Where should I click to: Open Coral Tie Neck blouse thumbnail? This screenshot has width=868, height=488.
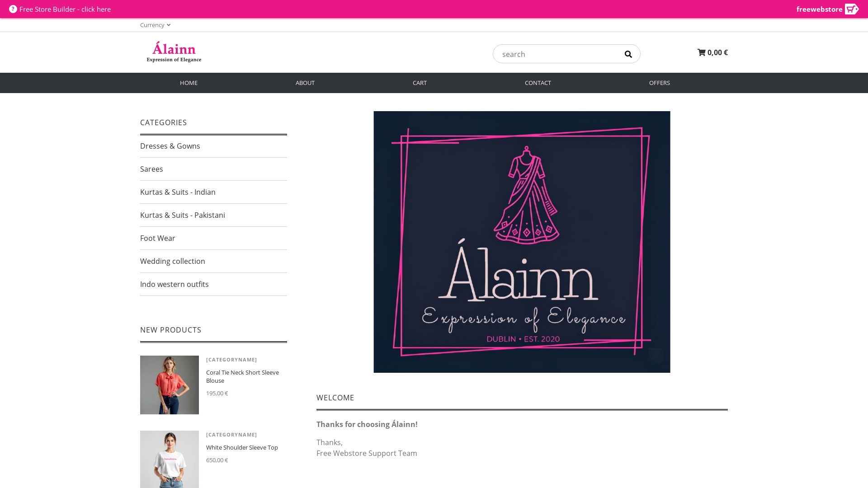point(170,385)
